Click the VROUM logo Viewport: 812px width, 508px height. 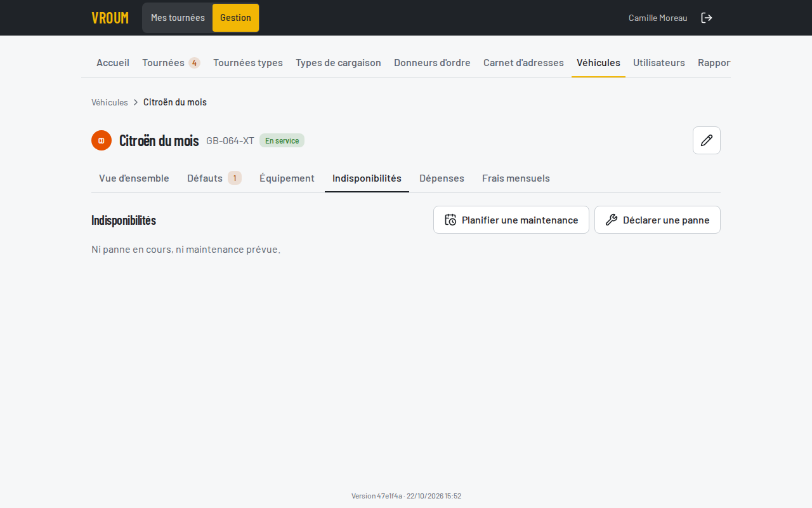click(x=110, y=18)
